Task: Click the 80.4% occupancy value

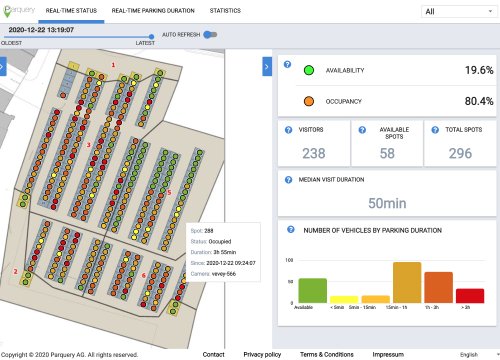Action: coord(479,101)
